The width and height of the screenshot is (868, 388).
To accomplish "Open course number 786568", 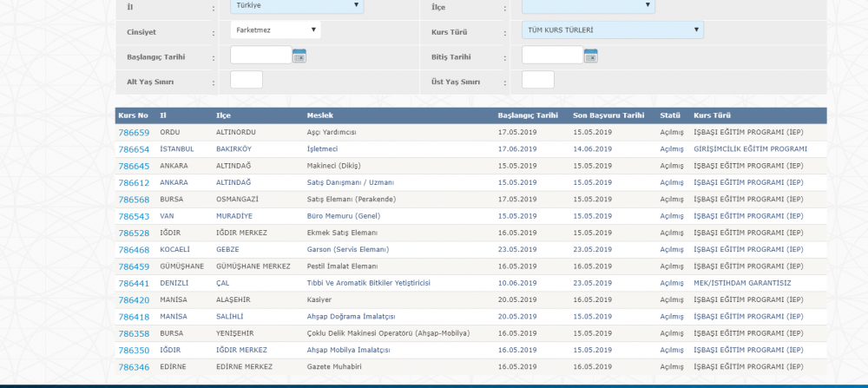I will pos(134,200).
